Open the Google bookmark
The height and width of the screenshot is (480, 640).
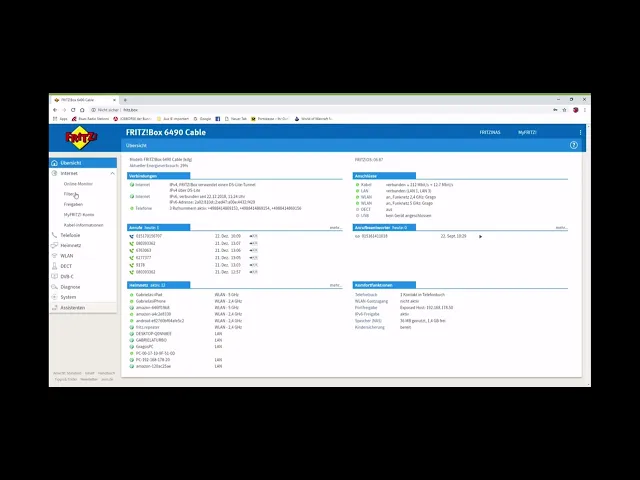coord(202,119)
